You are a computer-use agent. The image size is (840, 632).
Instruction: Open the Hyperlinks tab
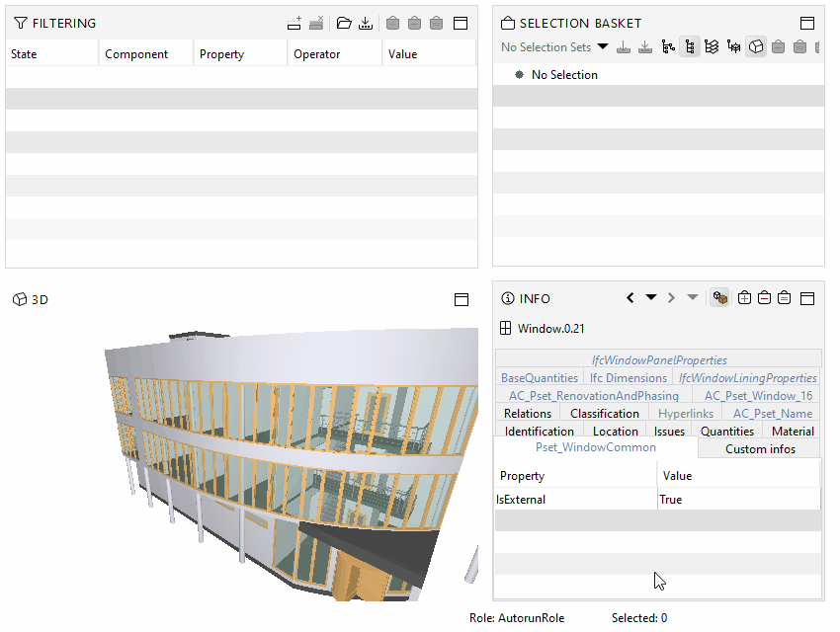(x=686, y=413)
